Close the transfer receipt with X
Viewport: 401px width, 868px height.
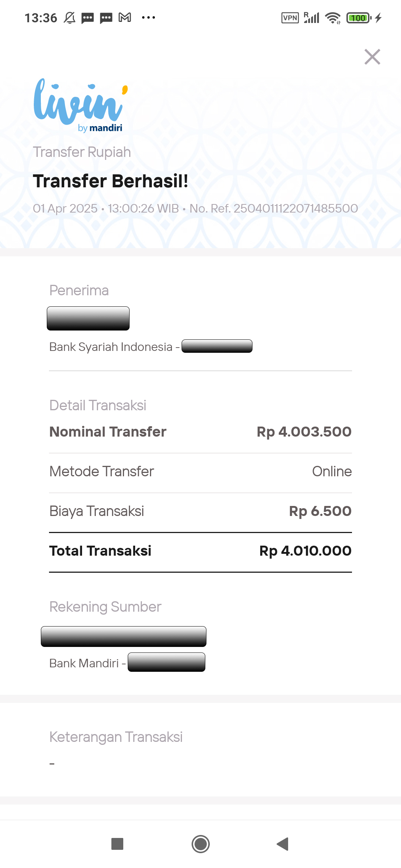click(372, 57)
